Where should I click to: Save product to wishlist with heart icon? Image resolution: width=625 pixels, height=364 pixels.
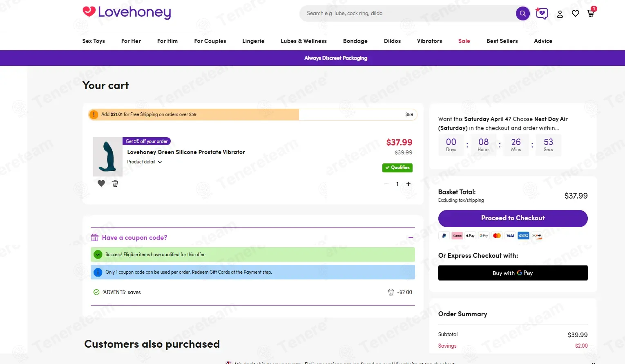point(101,183)
